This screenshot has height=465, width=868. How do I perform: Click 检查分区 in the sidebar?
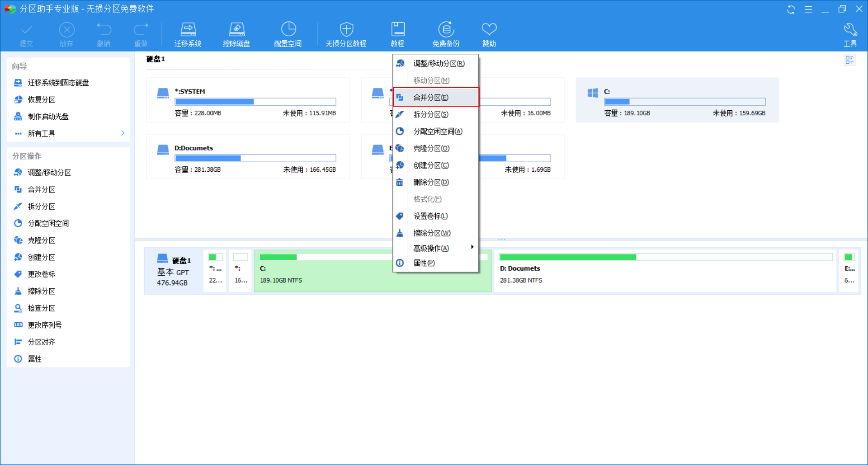[41, 308]
